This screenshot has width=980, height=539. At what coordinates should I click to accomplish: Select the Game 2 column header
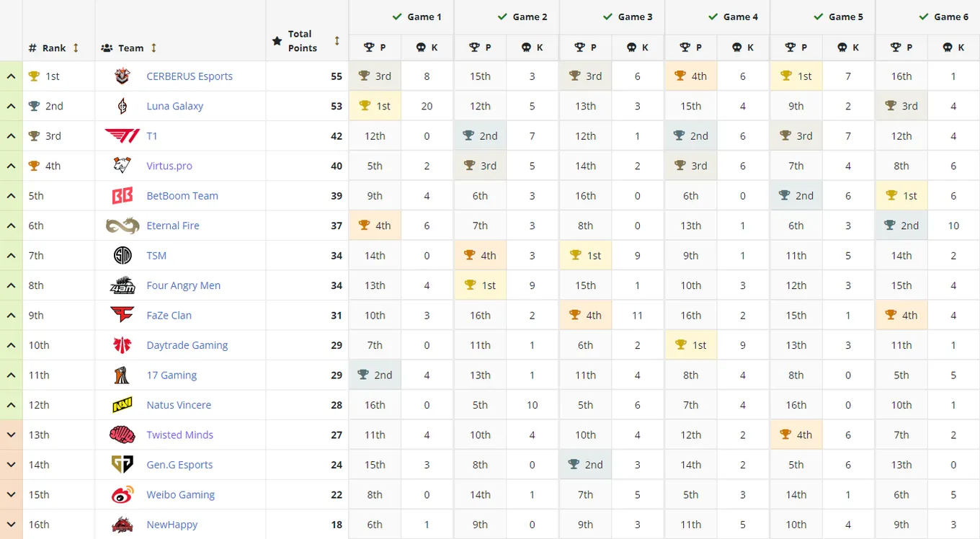pos(507,17)
